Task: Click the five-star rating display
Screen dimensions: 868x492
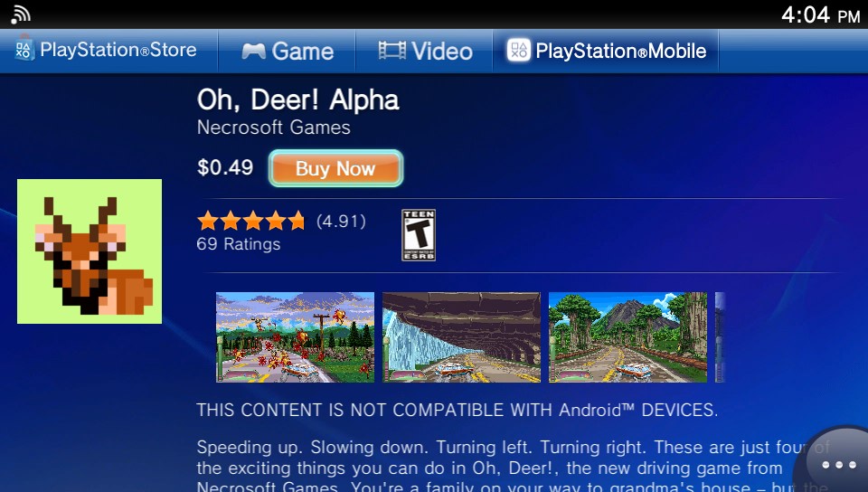Action: (x=250, y=221)
